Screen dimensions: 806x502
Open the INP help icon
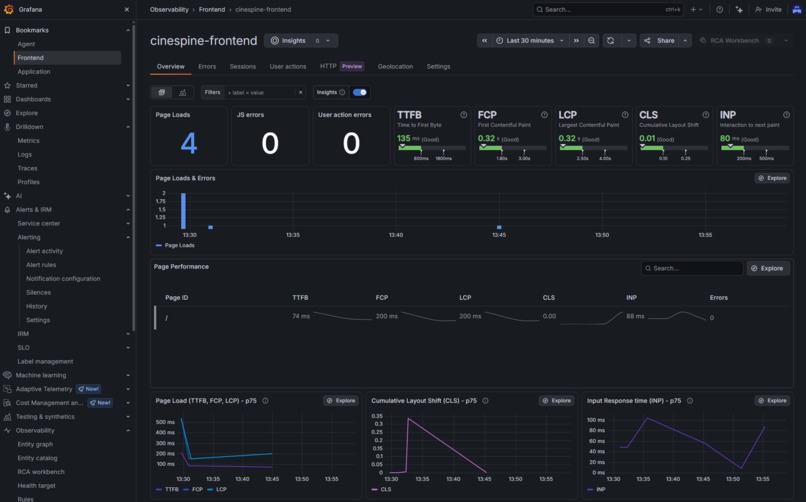pyautogui.click(x=786, y=115)
